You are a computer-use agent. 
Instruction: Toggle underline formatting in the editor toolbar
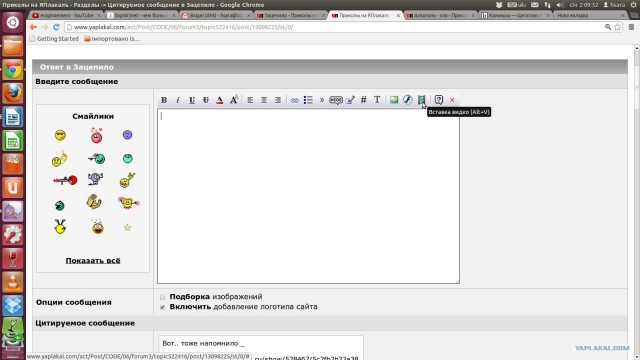point(192,100)
